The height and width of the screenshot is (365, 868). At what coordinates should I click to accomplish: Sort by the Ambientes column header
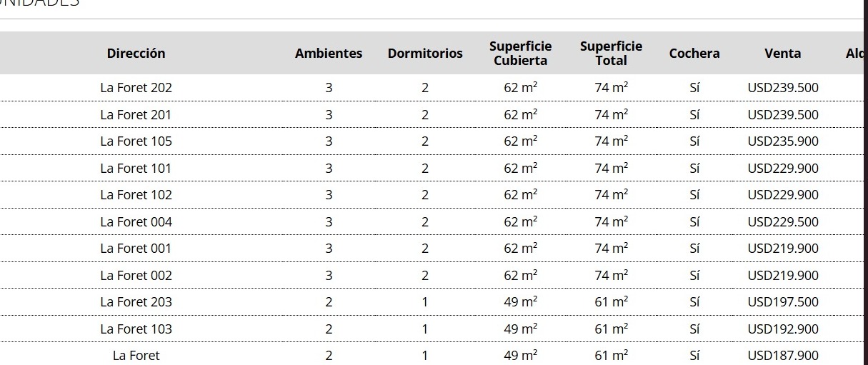pos(329,54)
